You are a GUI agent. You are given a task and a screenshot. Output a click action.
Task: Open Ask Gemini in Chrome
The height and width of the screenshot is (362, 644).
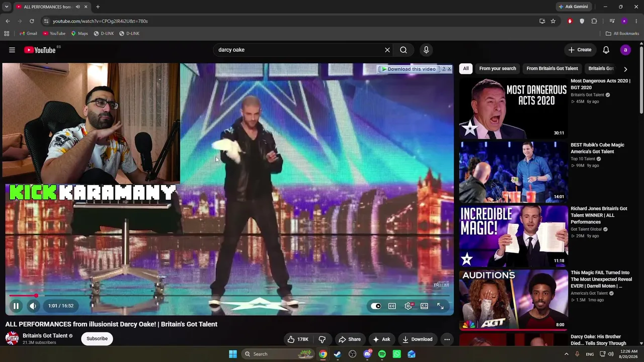click(x=573, y=7)
